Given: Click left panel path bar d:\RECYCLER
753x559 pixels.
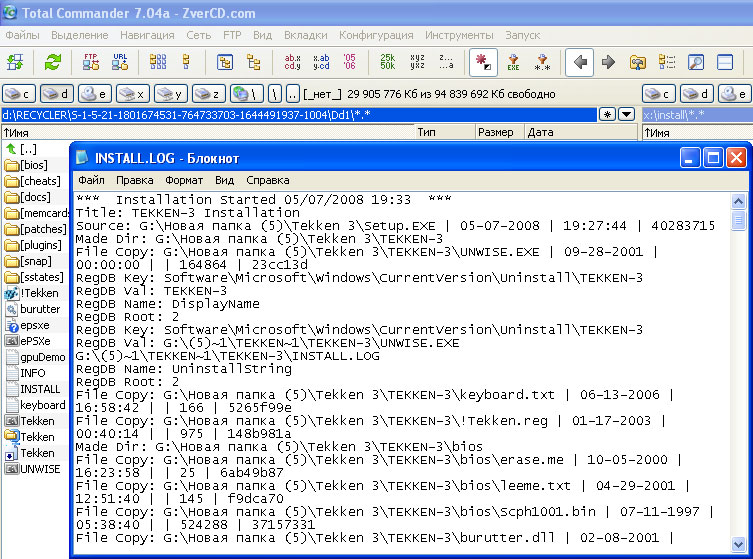Looking at the screenshot, I should (299, 114).
